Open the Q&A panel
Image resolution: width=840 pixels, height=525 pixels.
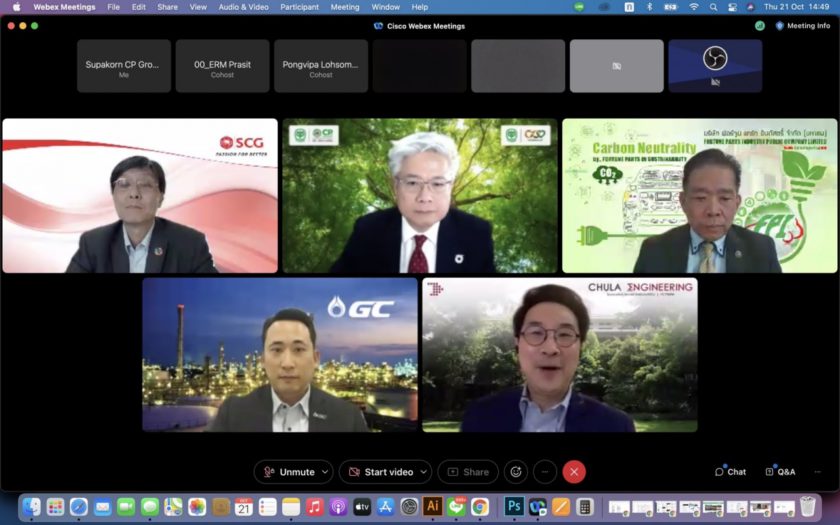(780, 472)
